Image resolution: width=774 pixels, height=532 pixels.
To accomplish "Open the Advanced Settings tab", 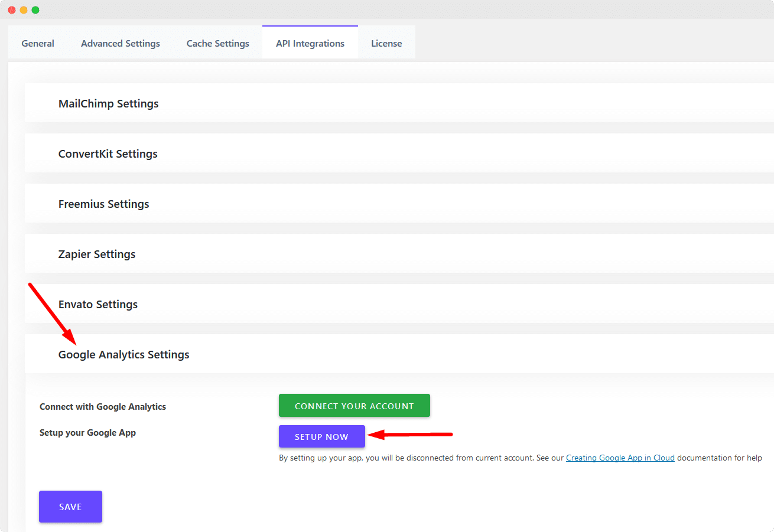I will 121,43.
